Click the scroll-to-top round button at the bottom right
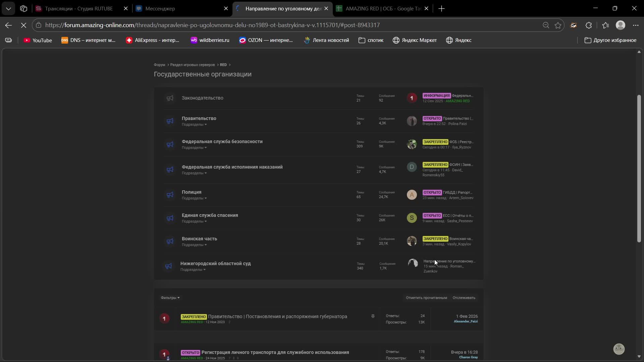 619,349
